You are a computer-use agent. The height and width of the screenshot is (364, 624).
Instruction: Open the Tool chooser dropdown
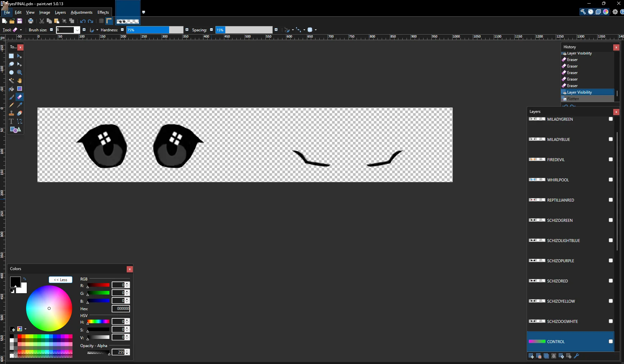17,30
